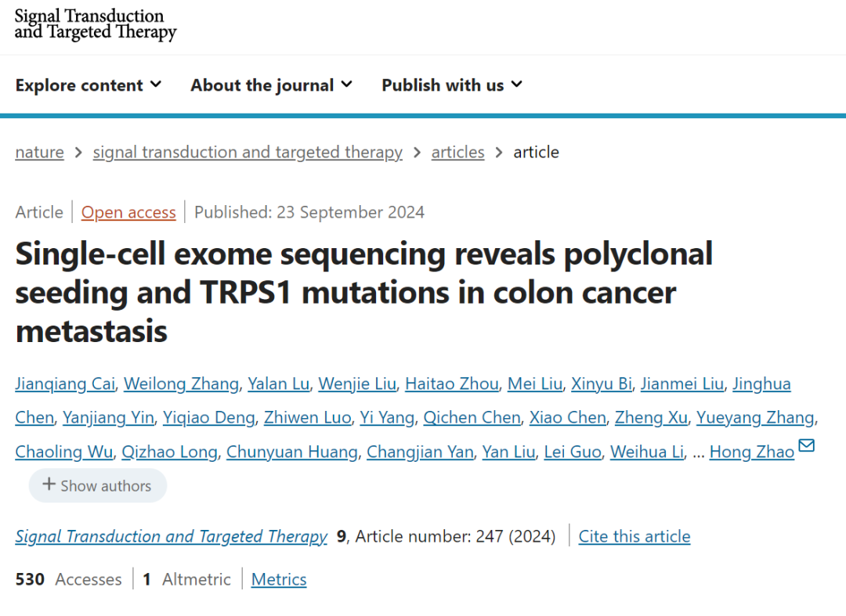Open author Jianqiang Cai's details
This screenshot has width=846, height=616.
66,384
